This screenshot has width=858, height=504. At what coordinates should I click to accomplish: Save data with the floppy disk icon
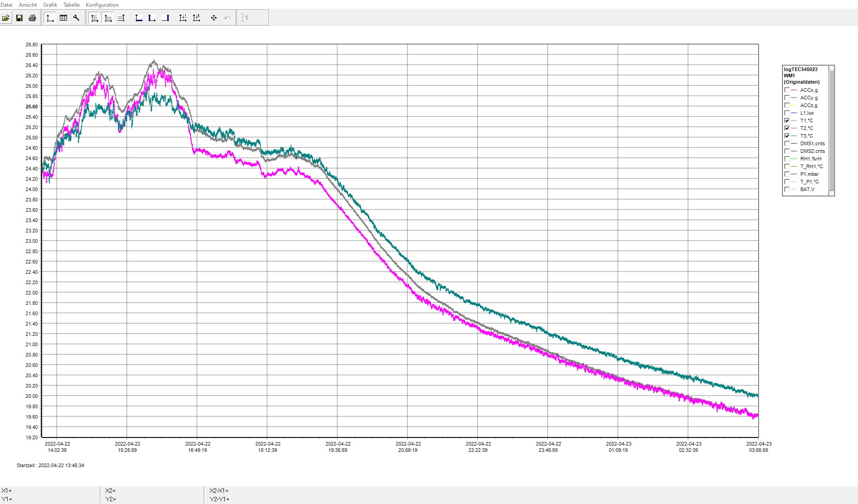19,18
